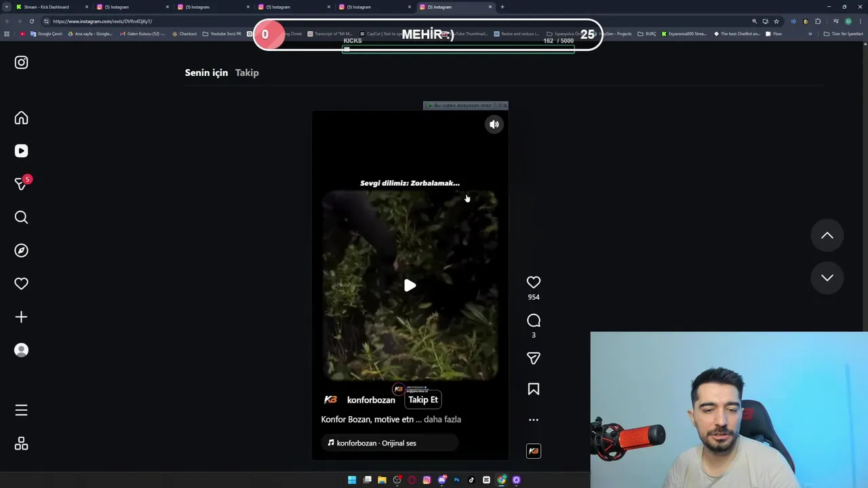This screenshot has width=868, height=488.
Task: Open Instagram home from sidebar house icon
Action: click(21, 118)
